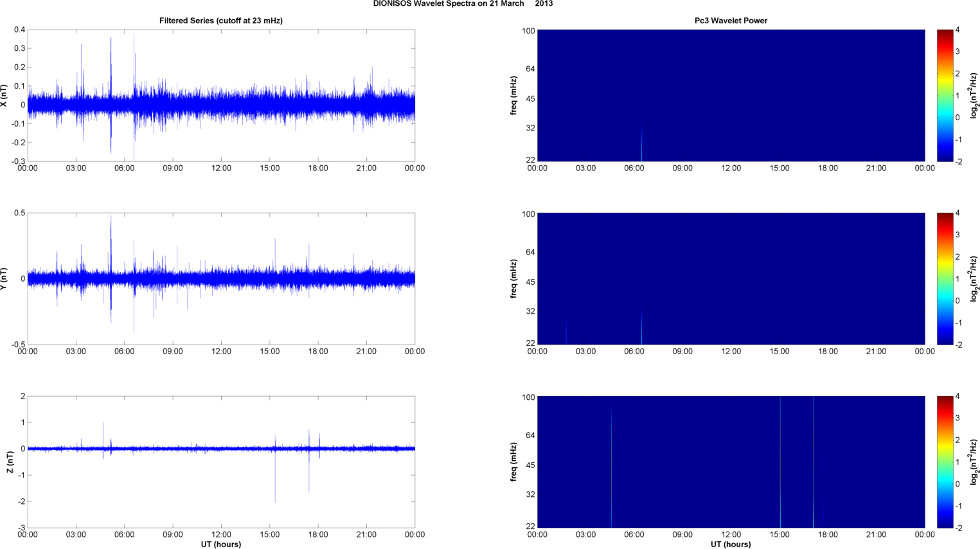Click the "45" frequency tick on bottom spectrogram

coord(530,465)
